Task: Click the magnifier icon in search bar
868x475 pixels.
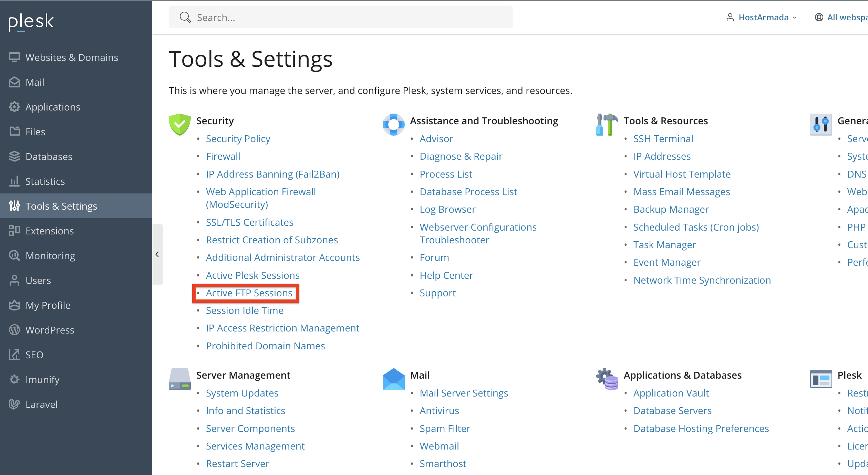Action: (185, 17)
